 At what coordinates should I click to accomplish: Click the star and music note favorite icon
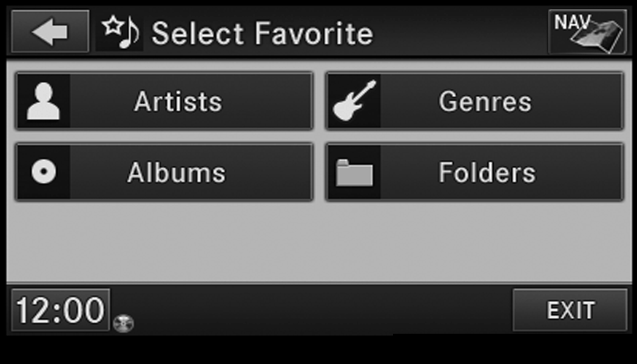coord(120,33)
